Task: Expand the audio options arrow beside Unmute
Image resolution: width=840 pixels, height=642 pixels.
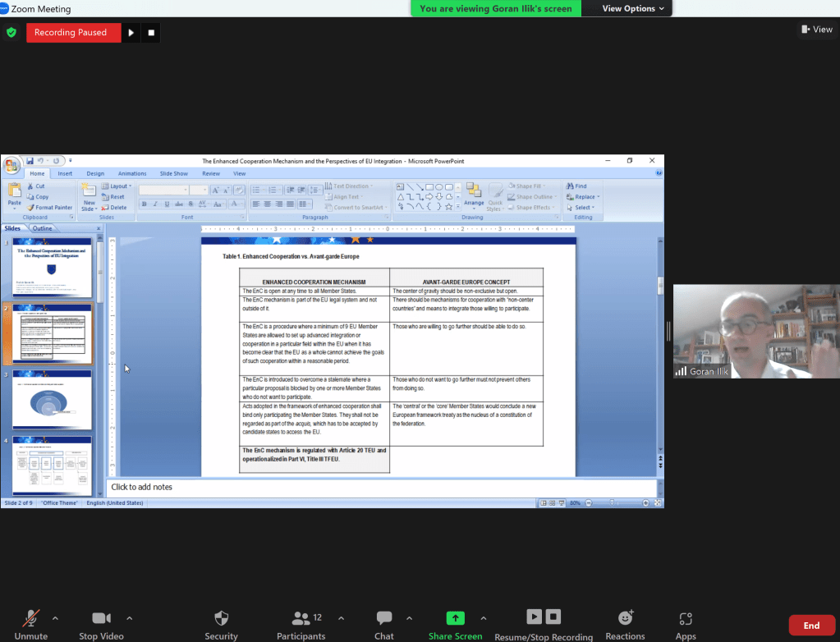Action: (55, 618)
